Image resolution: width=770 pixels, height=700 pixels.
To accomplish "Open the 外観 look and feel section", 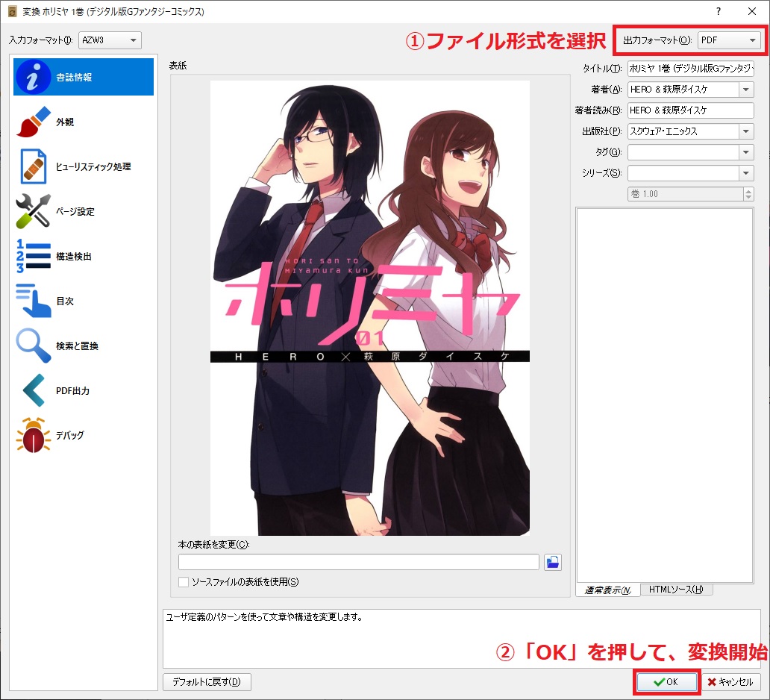I will point(84,122).
